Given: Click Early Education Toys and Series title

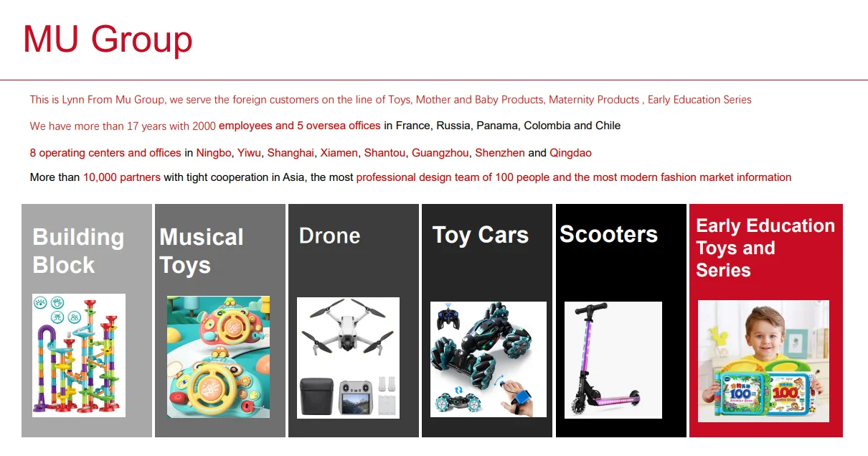Looking at the screenshot, I should pos(765,248).
